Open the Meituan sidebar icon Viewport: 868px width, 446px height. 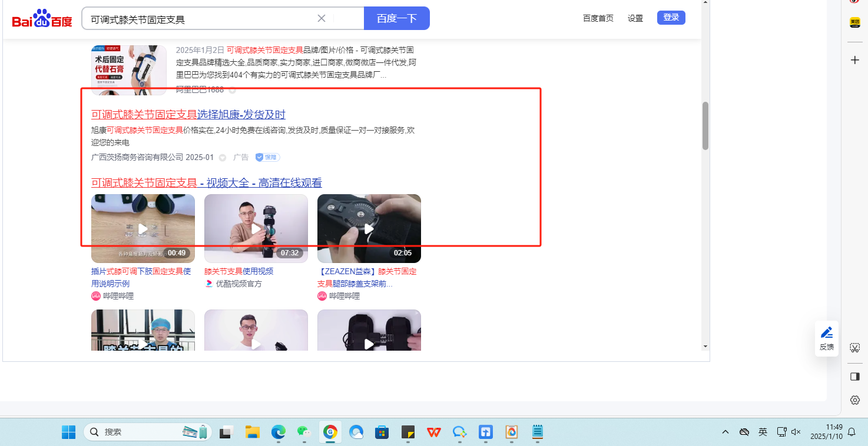point(855,23)
